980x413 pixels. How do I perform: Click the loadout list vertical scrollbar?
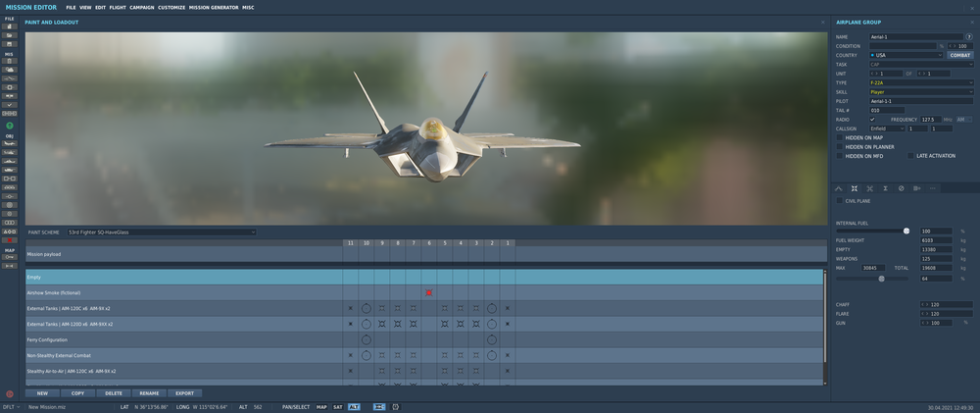(x=825, y=328)
